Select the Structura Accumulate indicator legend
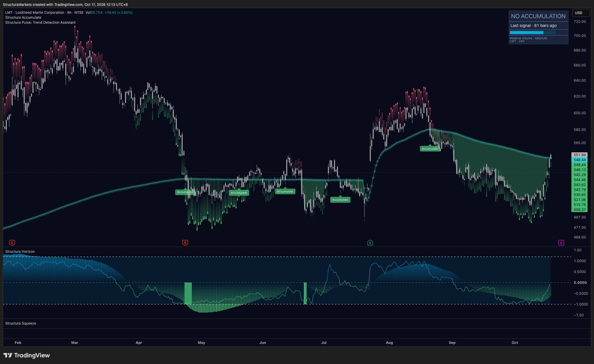The image size is (594, 364). tap(23, 18)
